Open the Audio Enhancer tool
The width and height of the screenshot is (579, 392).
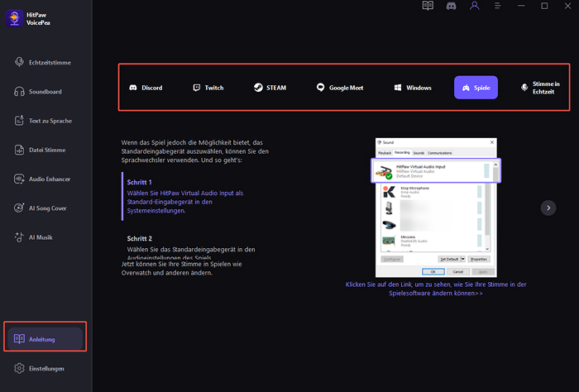coord(45,179)
